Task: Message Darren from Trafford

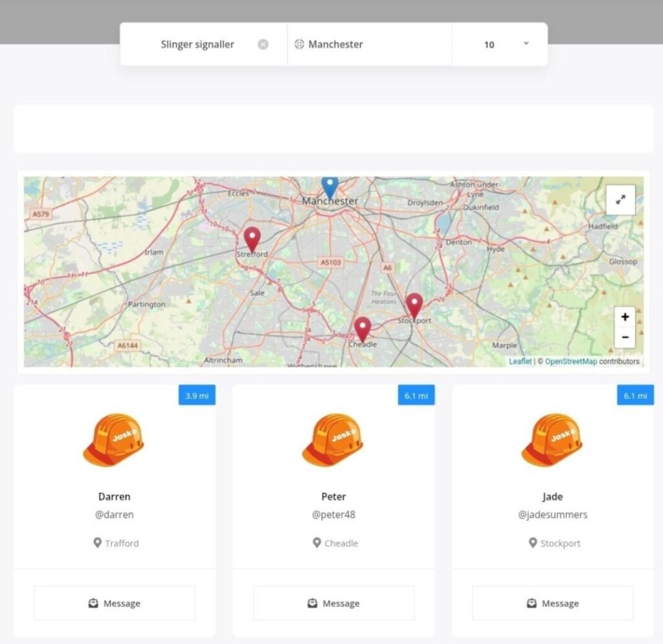Action: coord(115,603)
